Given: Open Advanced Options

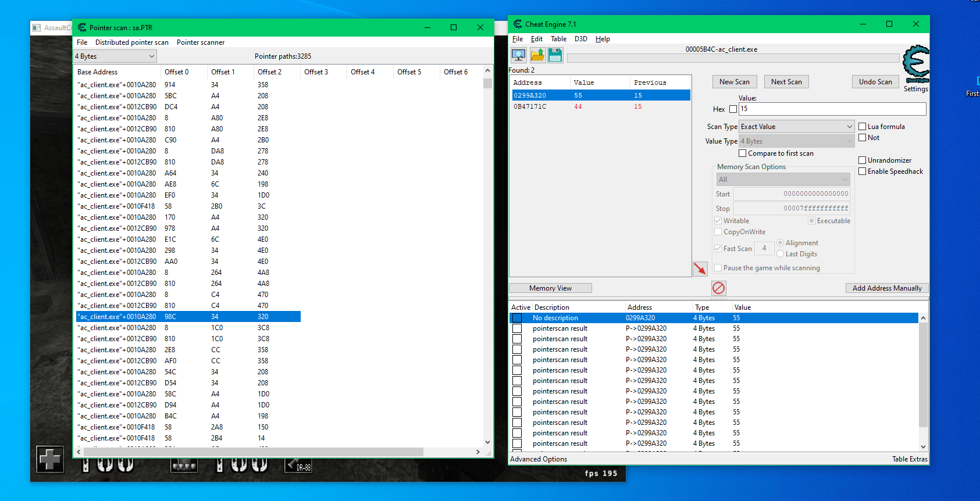Looking at the screenshot, I should click(x=539, y=459).
